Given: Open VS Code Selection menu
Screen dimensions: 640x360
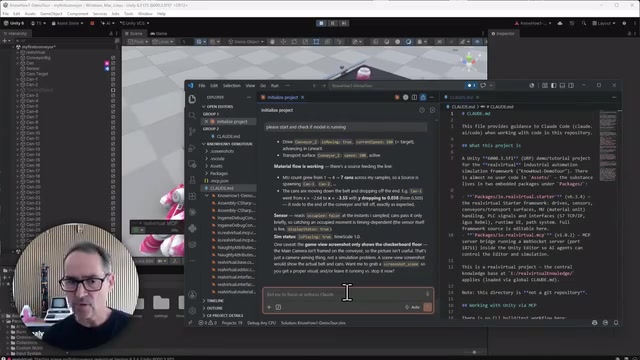Looking at the screenshot, I should click(x=231, y=86).
